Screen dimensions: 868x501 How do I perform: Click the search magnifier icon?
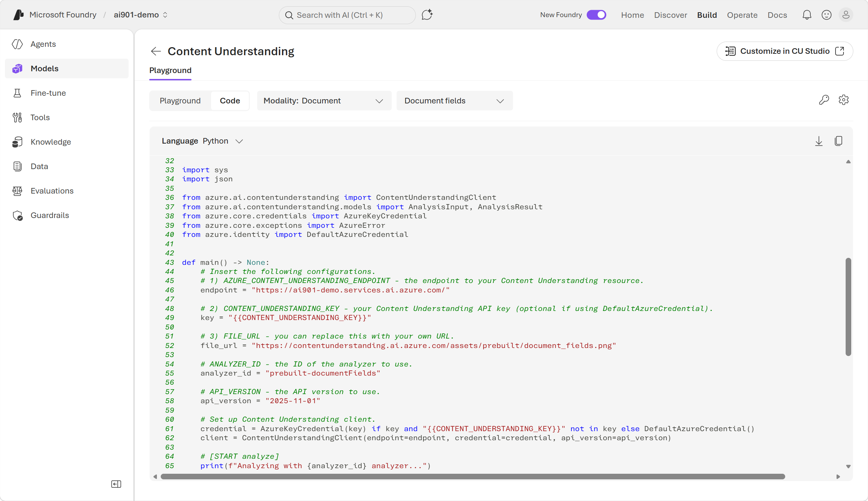click(x=289, y=15)
